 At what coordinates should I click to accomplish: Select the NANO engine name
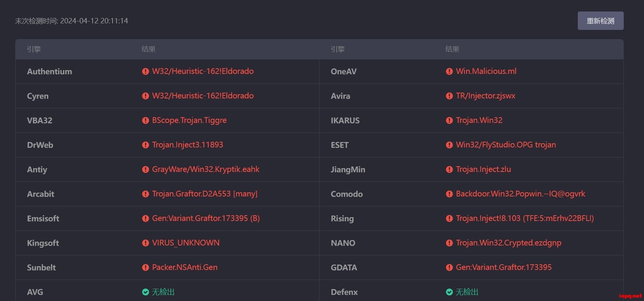pyautogui.click(x=343, y=243)
